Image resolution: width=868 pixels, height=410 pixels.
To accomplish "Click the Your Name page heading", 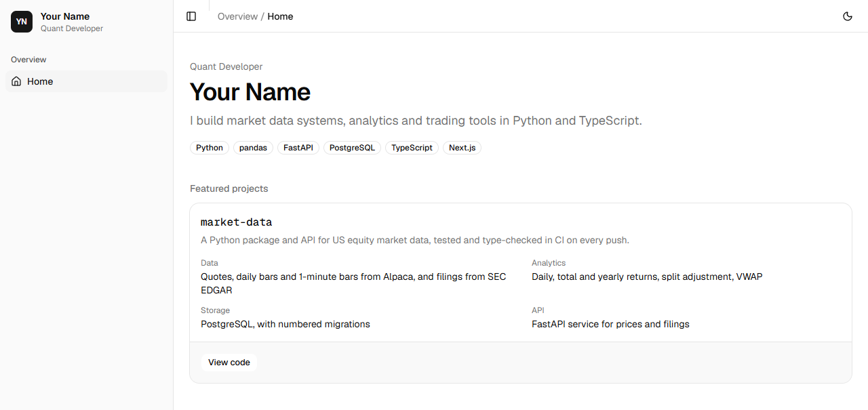I will [250, 92].
